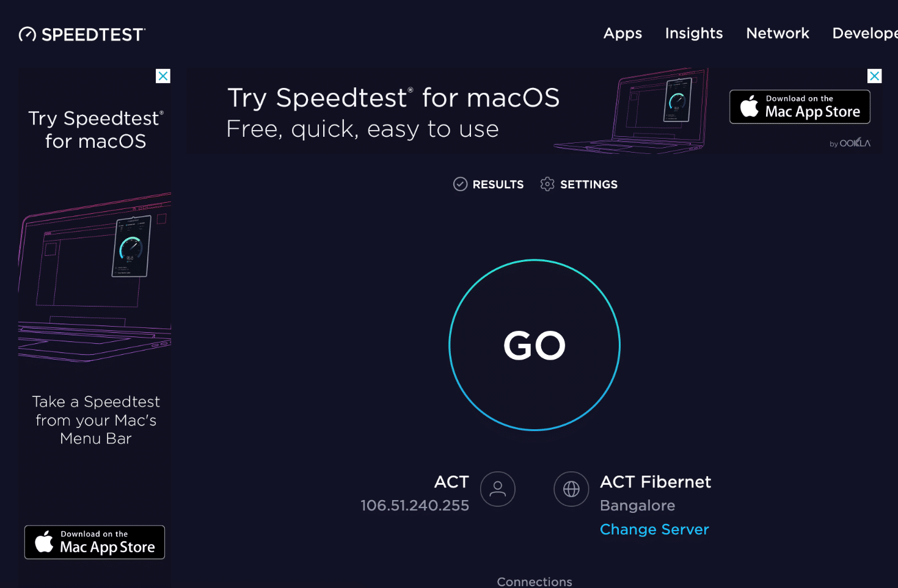The width and height of the screenshot is (898, 588).
Task: Click the Change Server link
Action: pos(654,529)
